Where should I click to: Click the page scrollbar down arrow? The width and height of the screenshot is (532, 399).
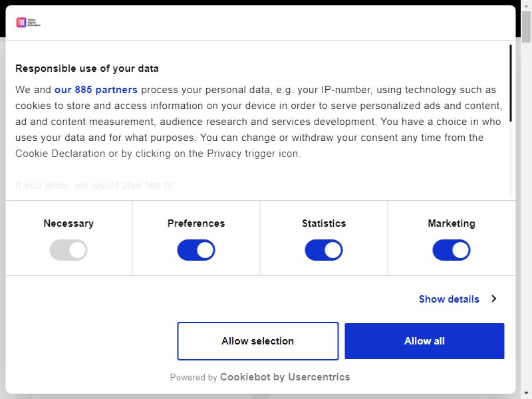coord(526,394)
